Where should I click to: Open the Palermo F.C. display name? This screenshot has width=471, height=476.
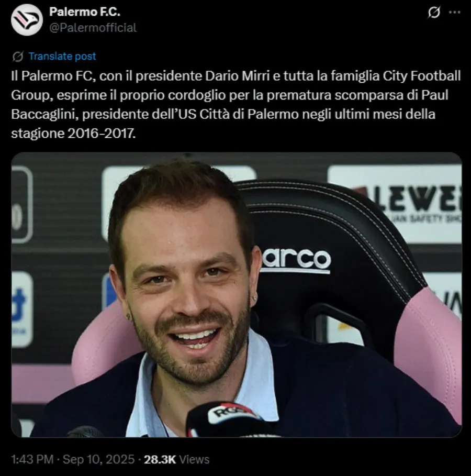coord(85,12)
